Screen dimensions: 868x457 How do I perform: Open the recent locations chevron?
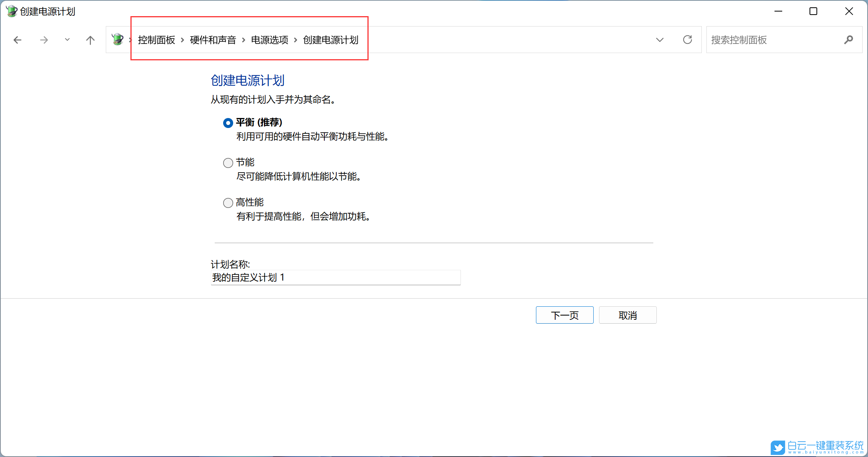(x=67, y=40)
